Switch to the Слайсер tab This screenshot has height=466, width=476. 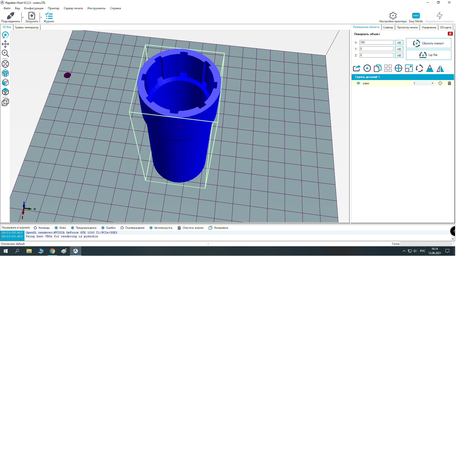pos(388,27)
